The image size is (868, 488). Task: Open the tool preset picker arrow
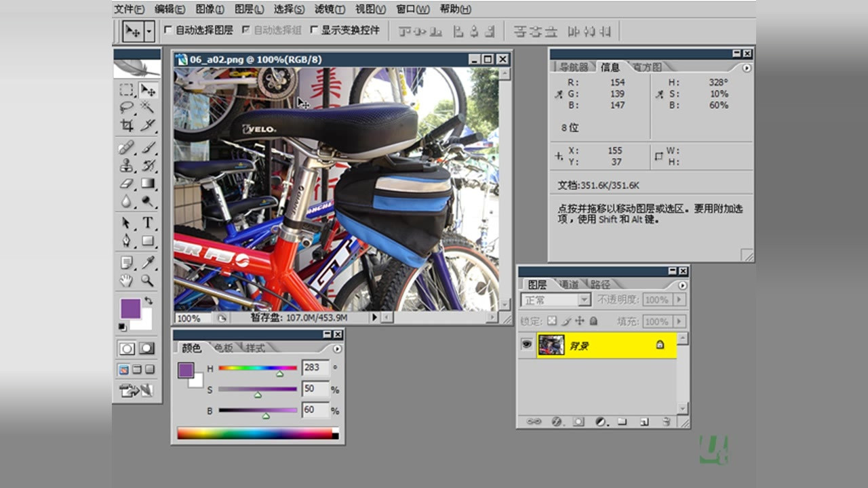[x=149, y=31]
